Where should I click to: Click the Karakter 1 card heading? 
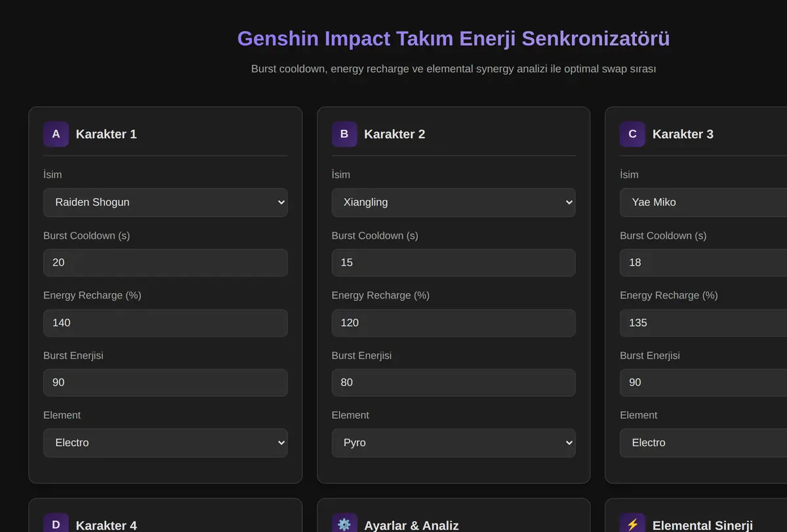click(106, 134)
